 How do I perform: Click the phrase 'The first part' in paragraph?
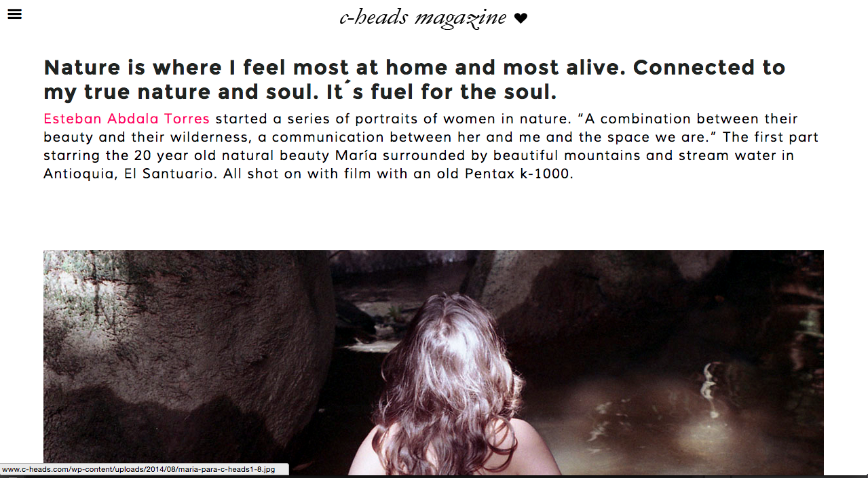(x=770, y=137)
